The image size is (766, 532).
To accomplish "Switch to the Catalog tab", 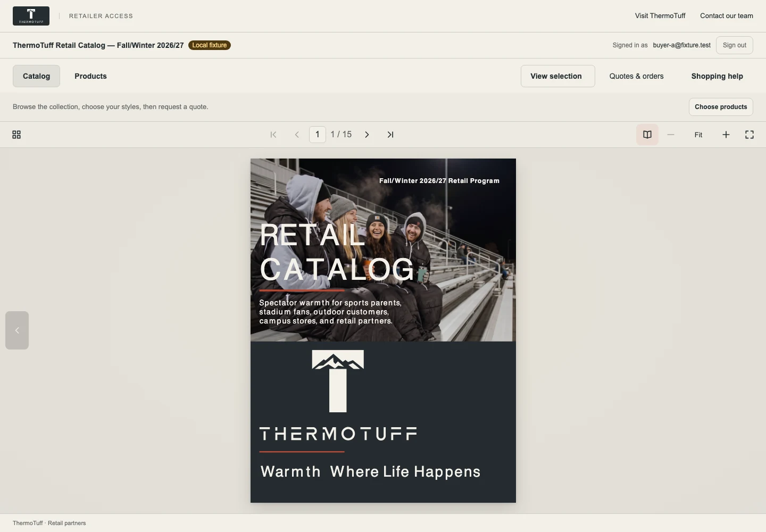I will (x=36, y=76).
